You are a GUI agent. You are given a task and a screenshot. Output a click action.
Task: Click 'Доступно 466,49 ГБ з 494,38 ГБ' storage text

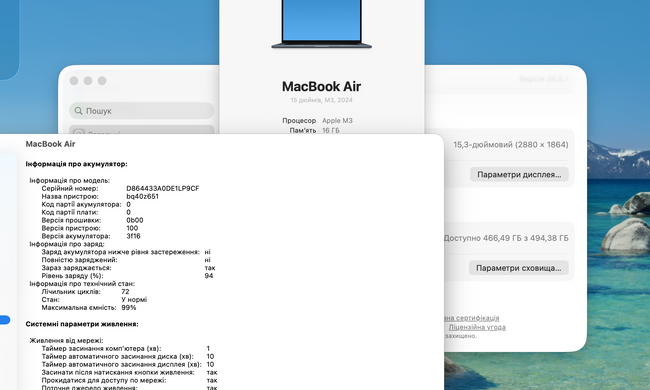(x=506, y=238)
